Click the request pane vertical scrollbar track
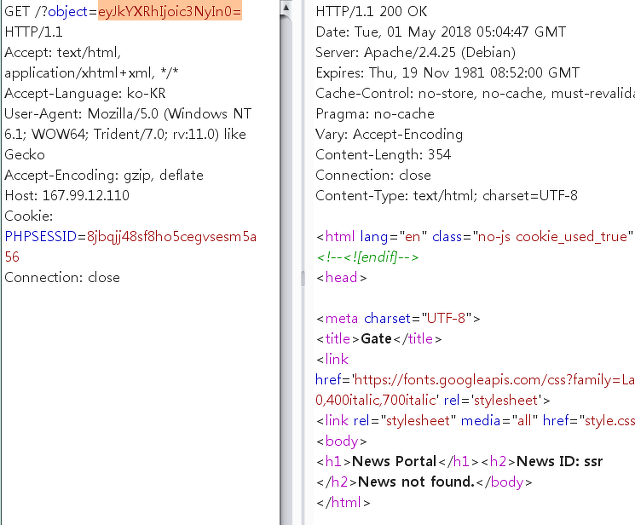The height and width of the screenshot is (525, 635). click(x=286, y=269)
